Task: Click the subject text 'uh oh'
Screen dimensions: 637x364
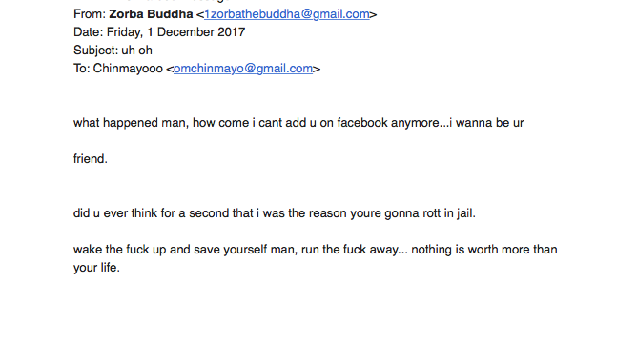Action: click(137, 51)
